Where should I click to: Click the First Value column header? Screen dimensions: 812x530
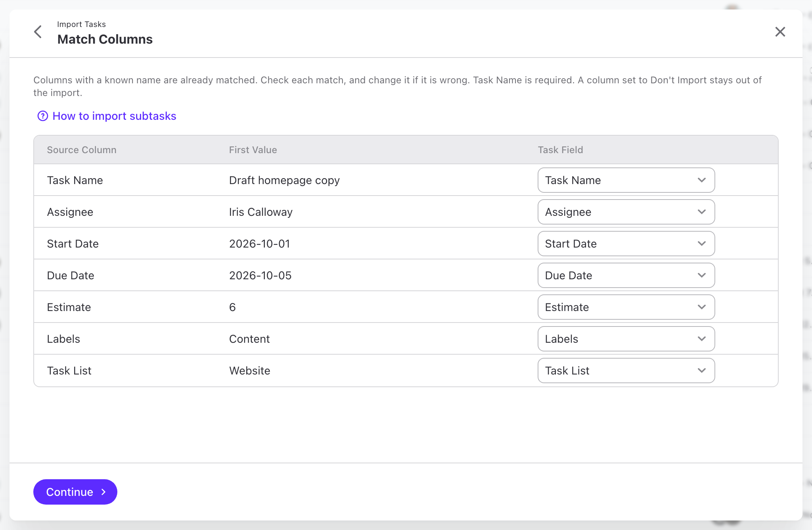pyautogui.click(x=253, y=150)
